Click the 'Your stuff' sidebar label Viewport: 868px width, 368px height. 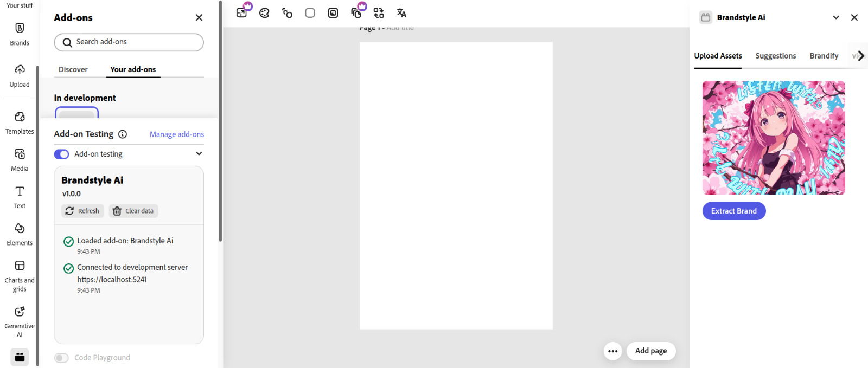coord(20,5)
